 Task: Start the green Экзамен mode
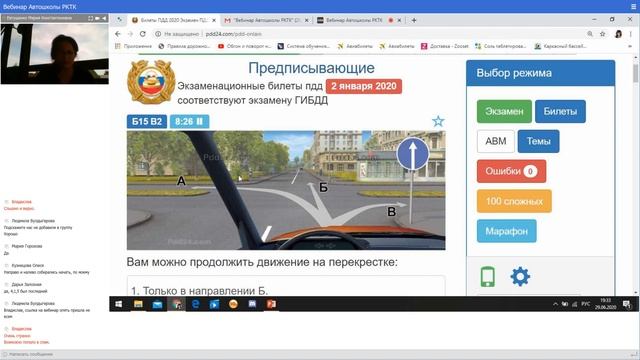coord(504,111)
